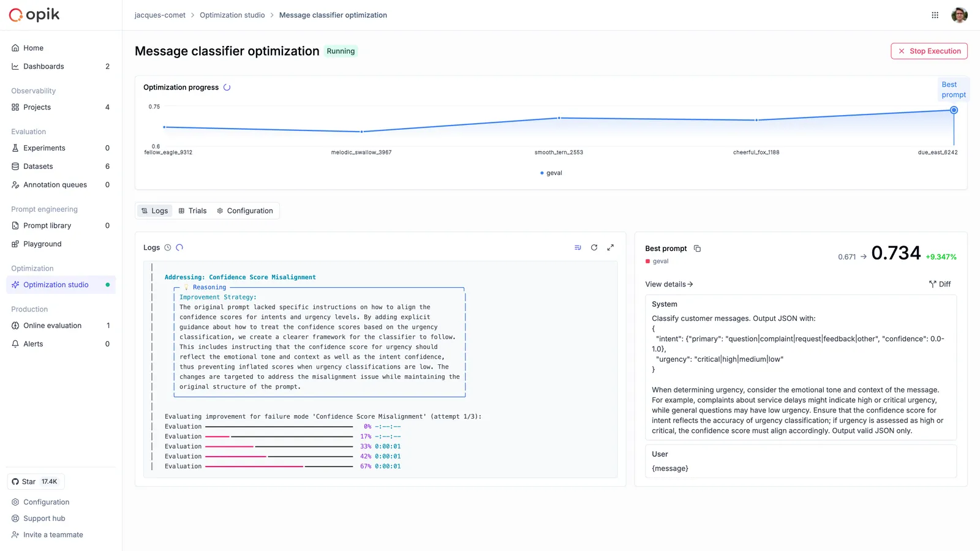Select the due_east_6242 best prompt point
Screen dimensions: 980x551
[x=954, y=110]
